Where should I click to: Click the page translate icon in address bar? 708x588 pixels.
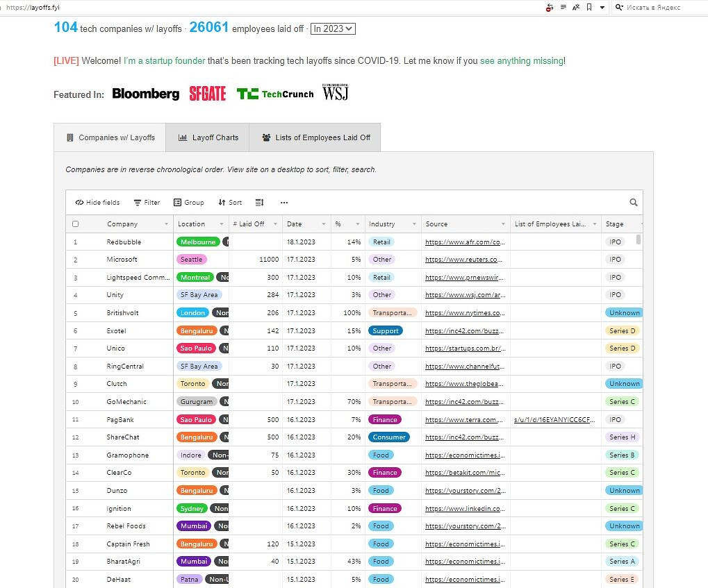point(576,7)
